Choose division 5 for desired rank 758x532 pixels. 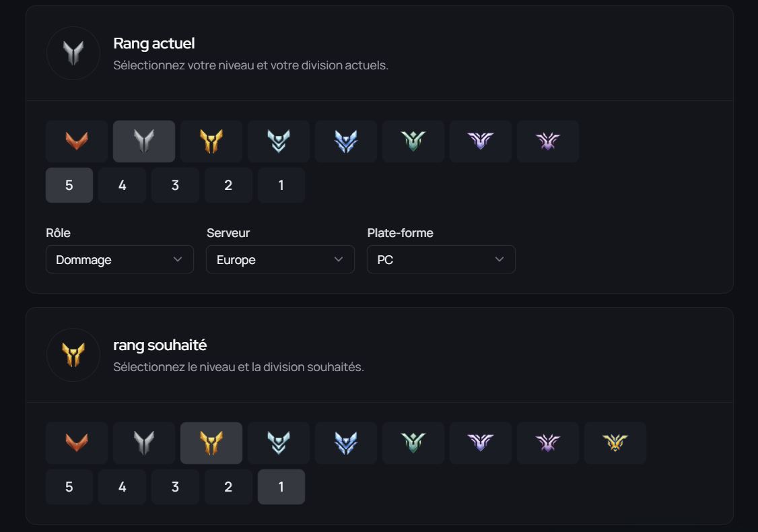69,487
